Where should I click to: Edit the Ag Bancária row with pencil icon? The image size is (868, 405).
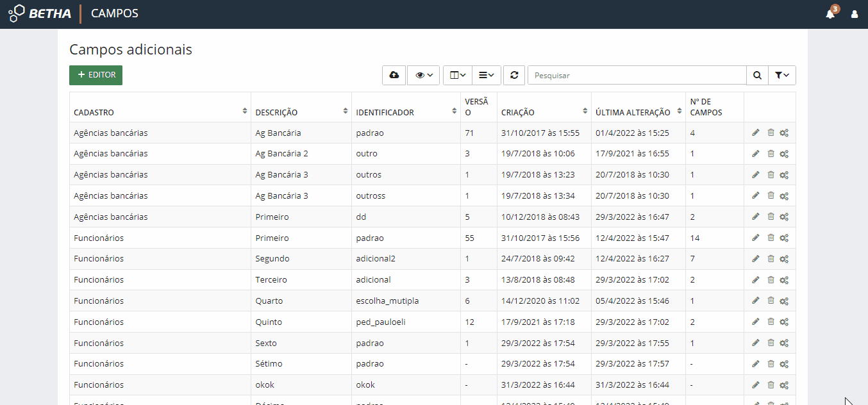756,133
